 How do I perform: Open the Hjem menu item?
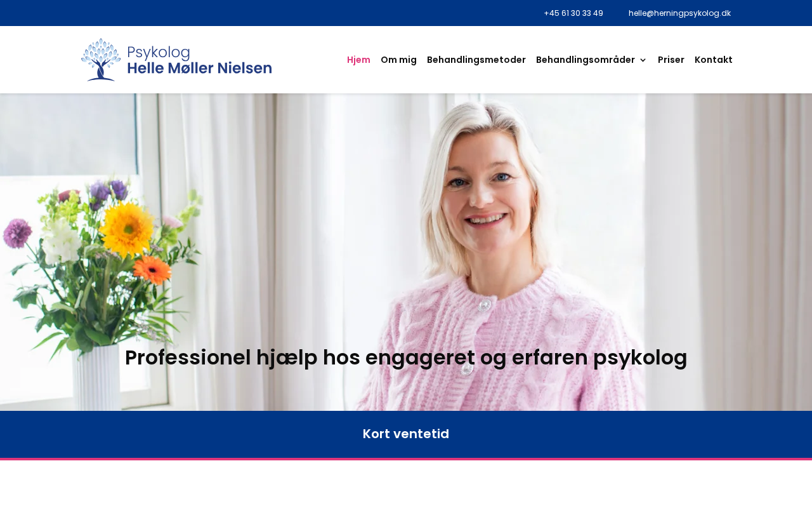[358, 60]
